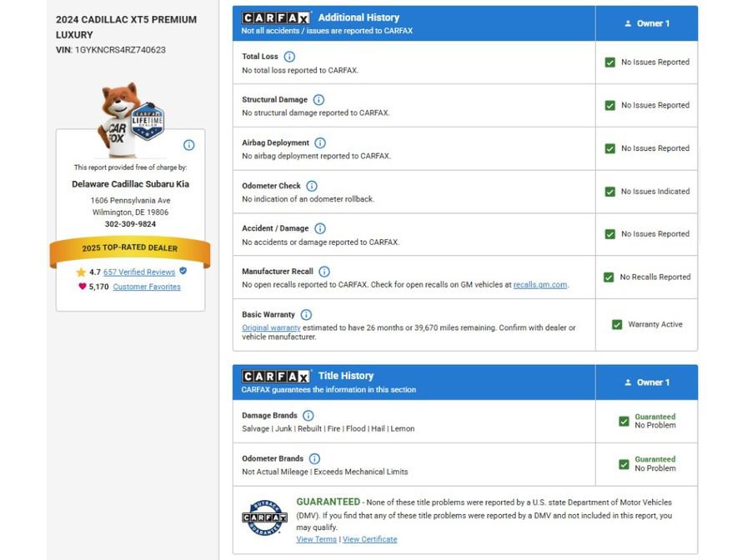The width and height of the screenshot is (747, 560).
Task: Click the dealer phone number 302-309-9824
Action: point(131,224)
